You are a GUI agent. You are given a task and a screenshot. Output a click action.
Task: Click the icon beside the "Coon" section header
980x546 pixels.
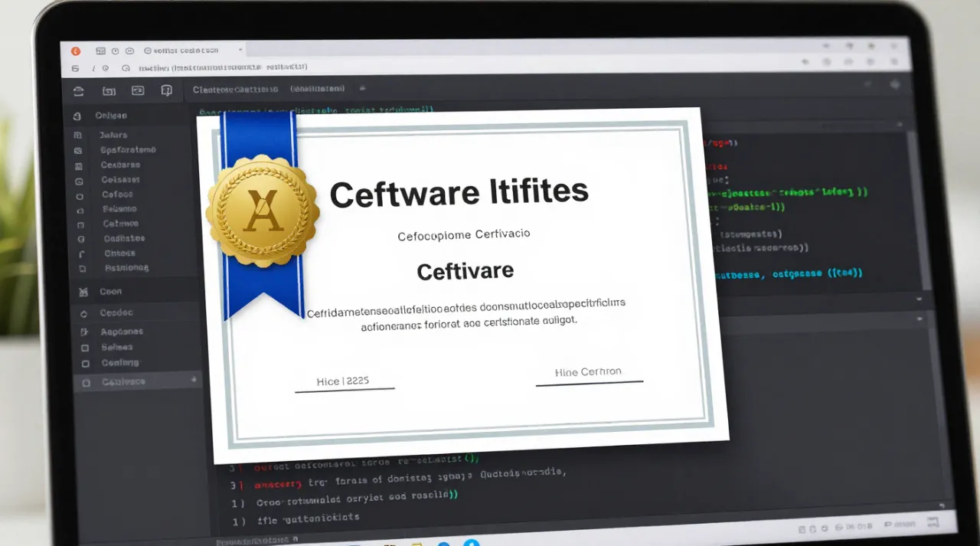coord(83,292)
